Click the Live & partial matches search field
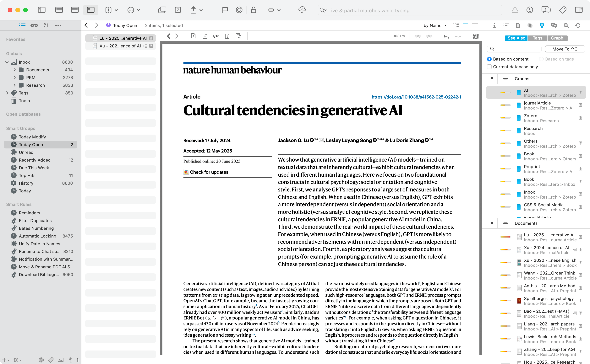This screenshot has width=590, height=364. click(410, 10)
